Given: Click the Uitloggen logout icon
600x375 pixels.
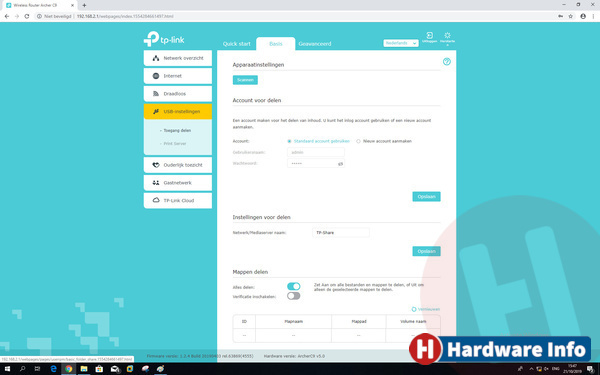Looking at the screenshot, I should pos(429,36).
